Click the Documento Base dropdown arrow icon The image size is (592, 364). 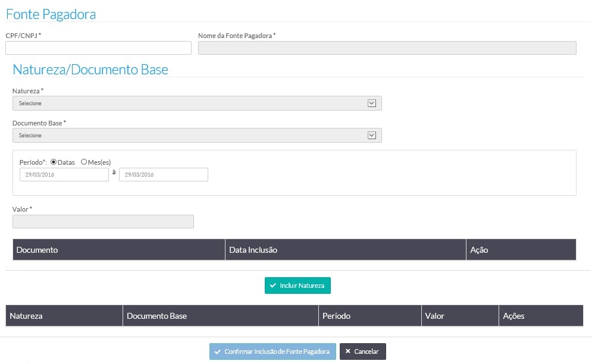[x=372, y=136]
